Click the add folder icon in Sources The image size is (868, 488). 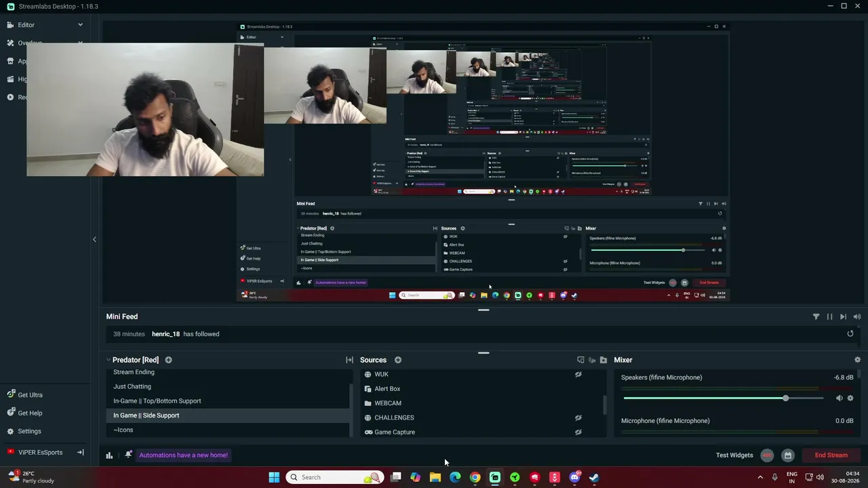pyautogui.click(x=604, y=360)
